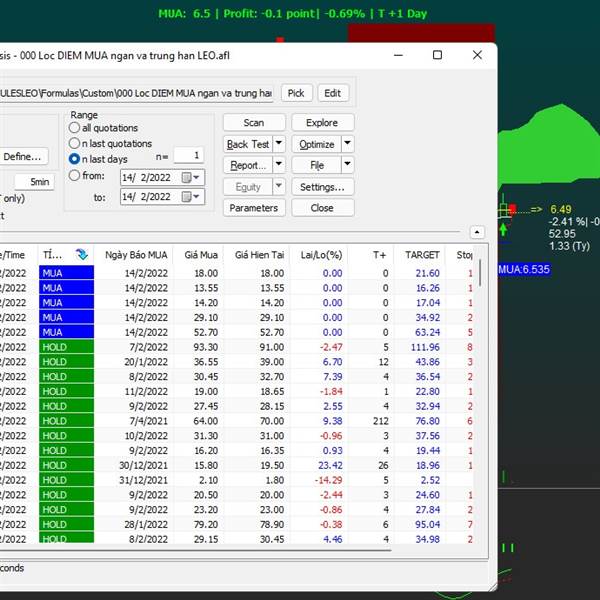Open the Settings... dialog

[322, 187]
